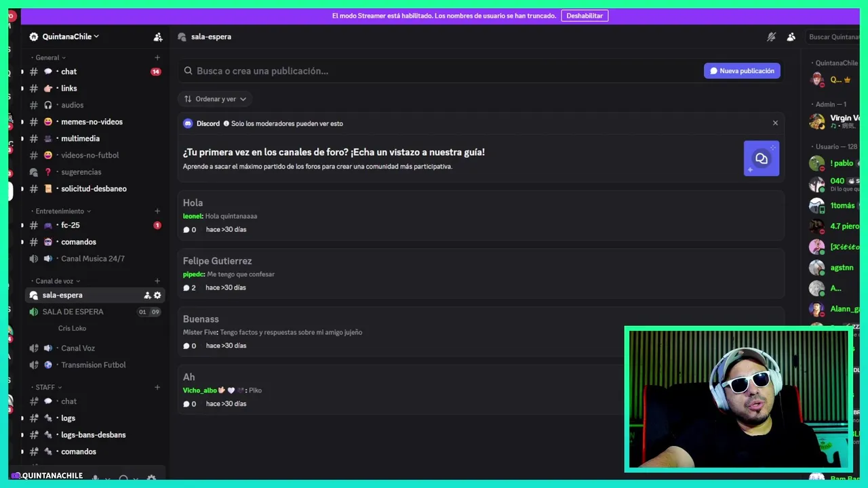This screenshot has width=868, height=488.
Task: Click the Deshabilitar Streamer mode button
Action: [585, 16]
